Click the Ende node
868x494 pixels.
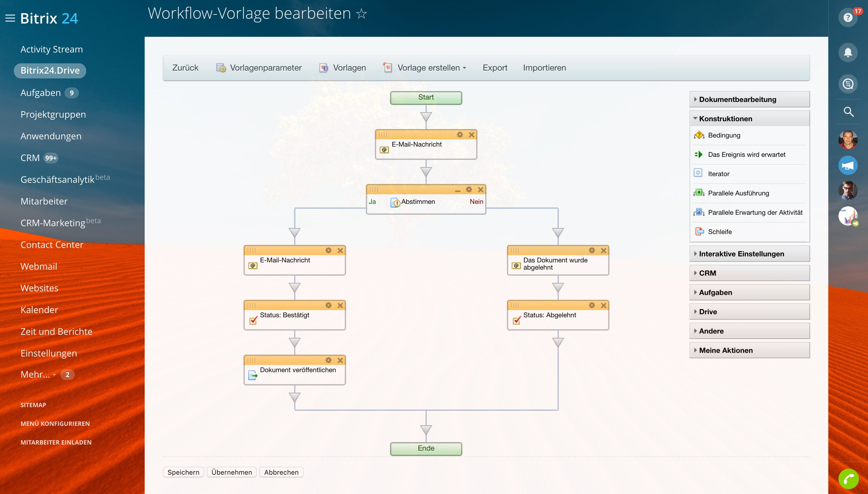(426, 448)
